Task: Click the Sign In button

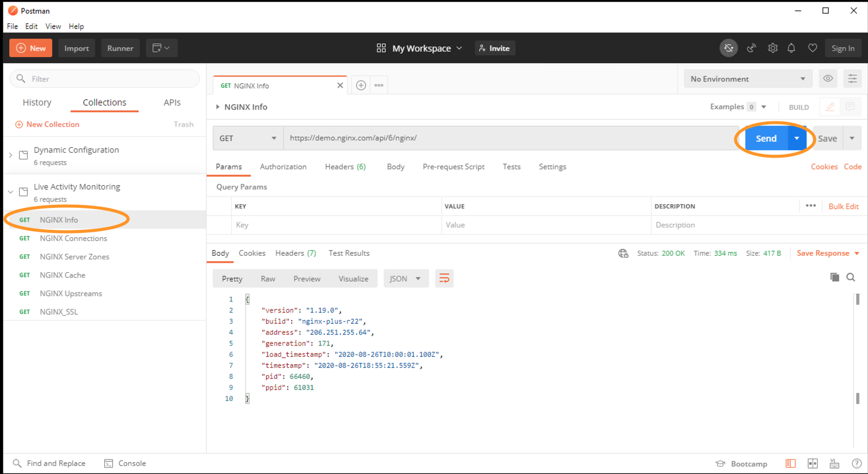Action: pos(843,48)
